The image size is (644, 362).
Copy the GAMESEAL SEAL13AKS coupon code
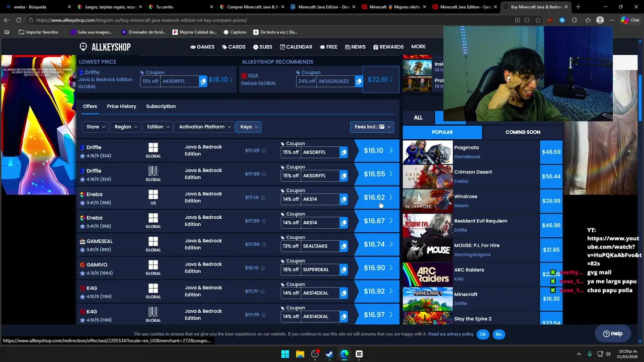point(344,246)
